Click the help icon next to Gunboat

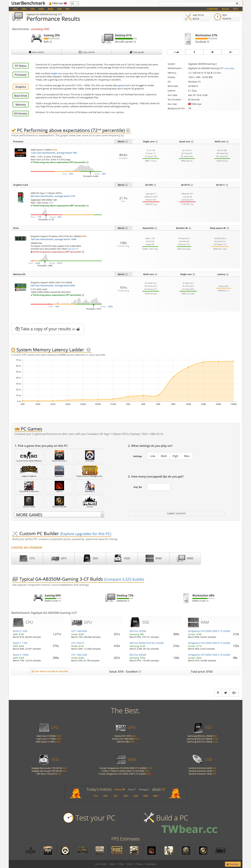coord(208,42)
